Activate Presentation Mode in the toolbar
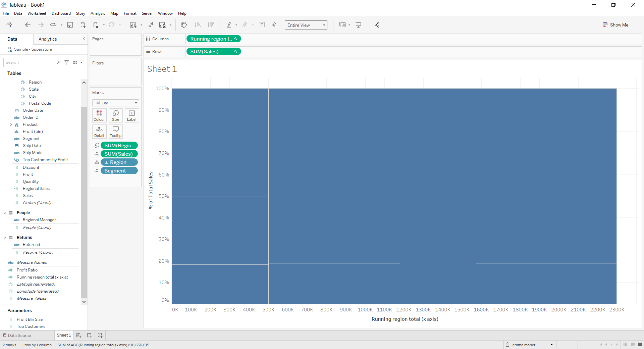The image size is (644, 349). point(358,25)
